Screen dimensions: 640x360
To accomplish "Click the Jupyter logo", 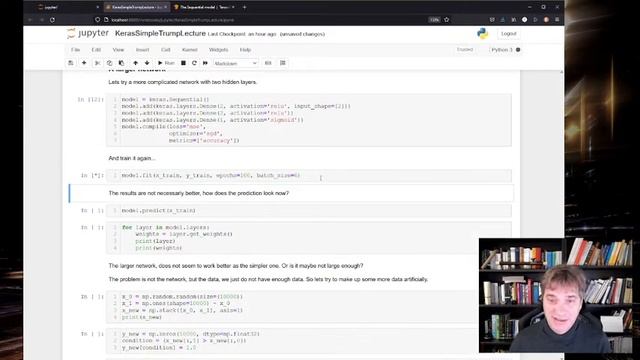I will [88, 33].
